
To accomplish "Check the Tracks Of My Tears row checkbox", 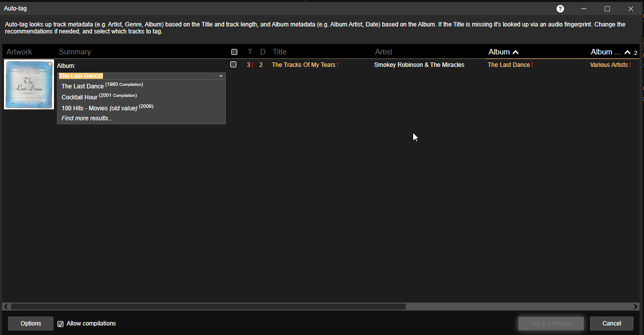I will pos(233,64).
